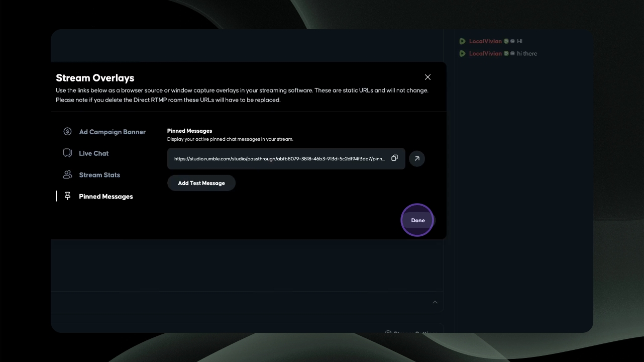Click the green verified badge on the "Hi" message
Screen dimensions: 644x362
(506, 41)
